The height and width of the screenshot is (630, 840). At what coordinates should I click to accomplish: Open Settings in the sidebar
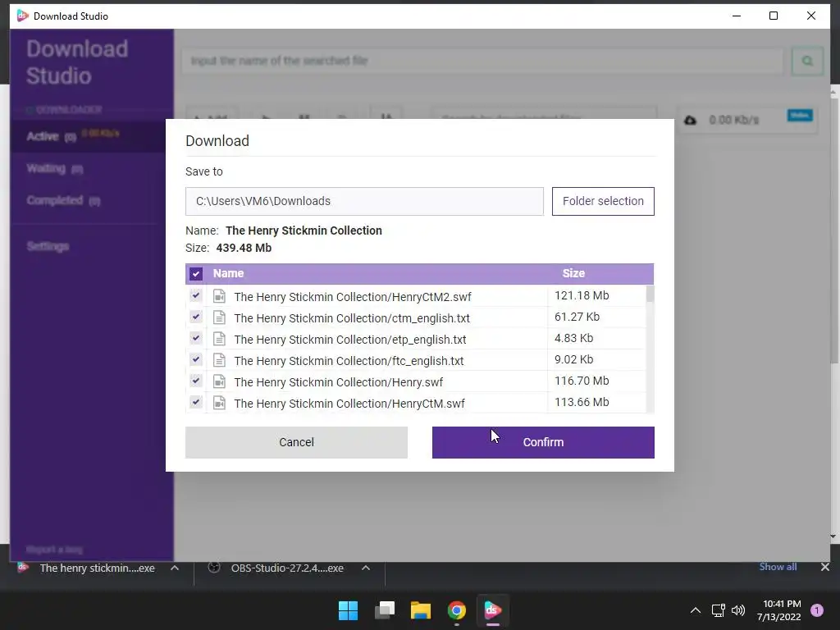pos(48,246)
